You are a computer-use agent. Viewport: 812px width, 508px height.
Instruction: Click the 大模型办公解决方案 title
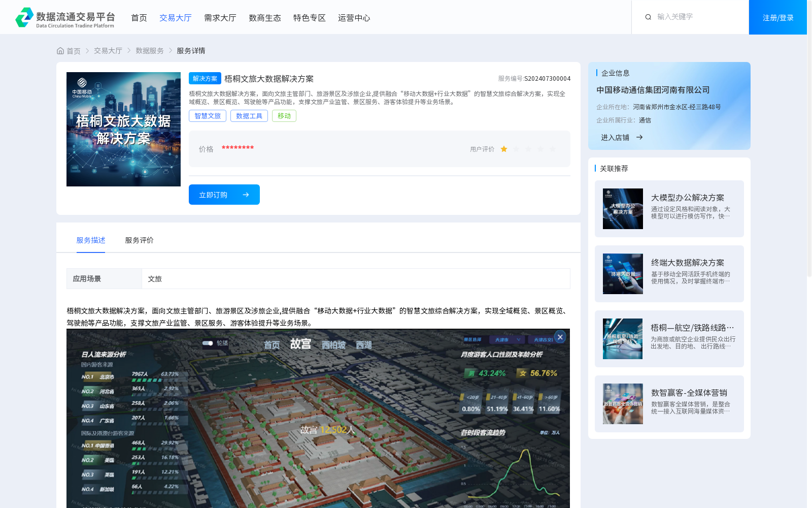[x=688, y=198]
